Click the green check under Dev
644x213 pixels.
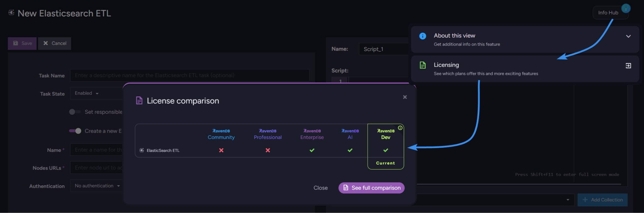[x=386, y=150]
